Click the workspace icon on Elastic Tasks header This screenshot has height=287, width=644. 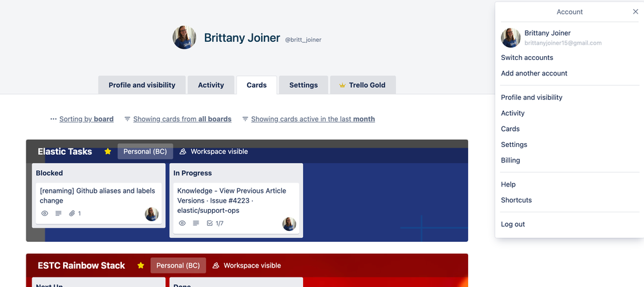[x=183, y=152]
